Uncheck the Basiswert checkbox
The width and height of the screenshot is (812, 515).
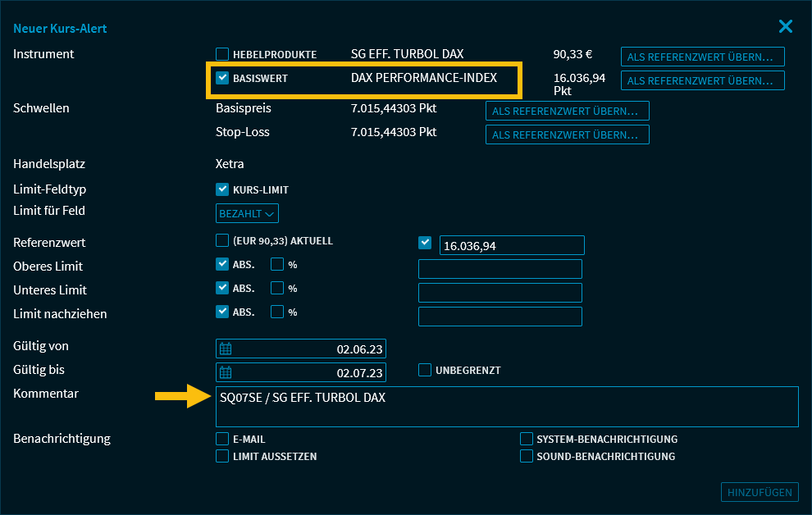tap(222, 79)
